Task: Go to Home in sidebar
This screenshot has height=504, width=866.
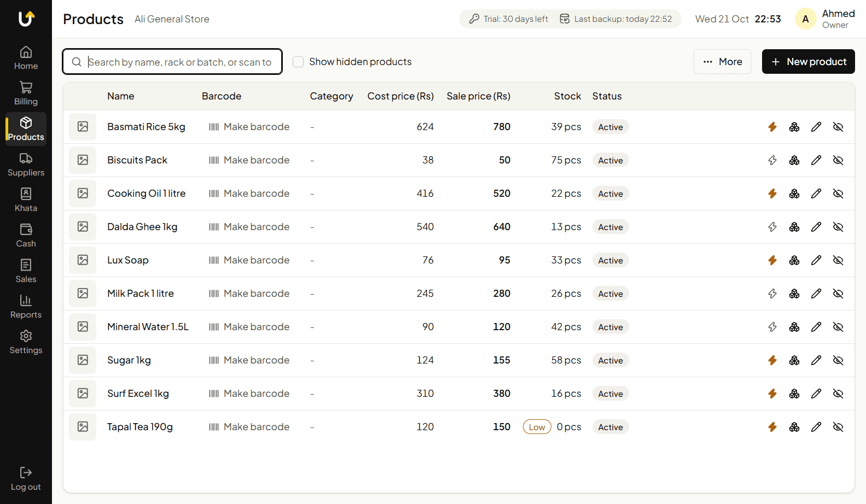Action: coord(26,58)
